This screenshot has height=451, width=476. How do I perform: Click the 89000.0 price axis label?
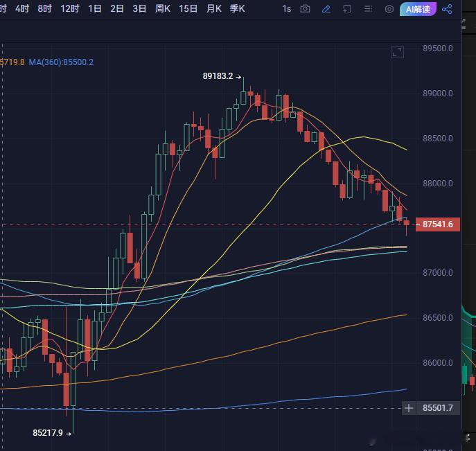438,93
